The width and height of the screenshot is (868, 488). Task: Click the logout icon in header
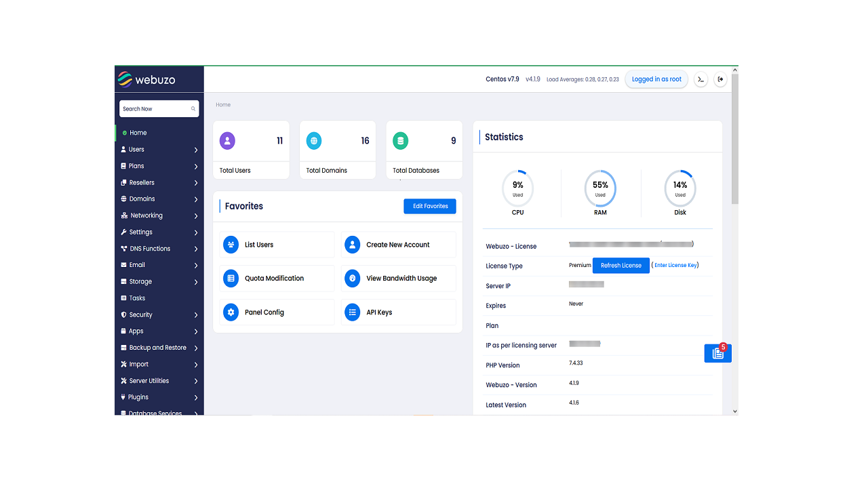(x=720, y=79)
